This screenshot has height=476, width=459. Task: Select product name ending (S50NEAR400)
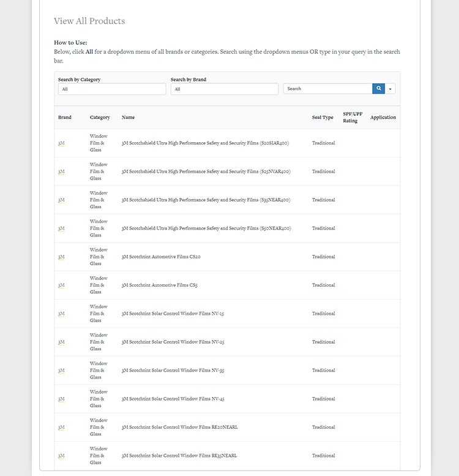click(206, 229)
